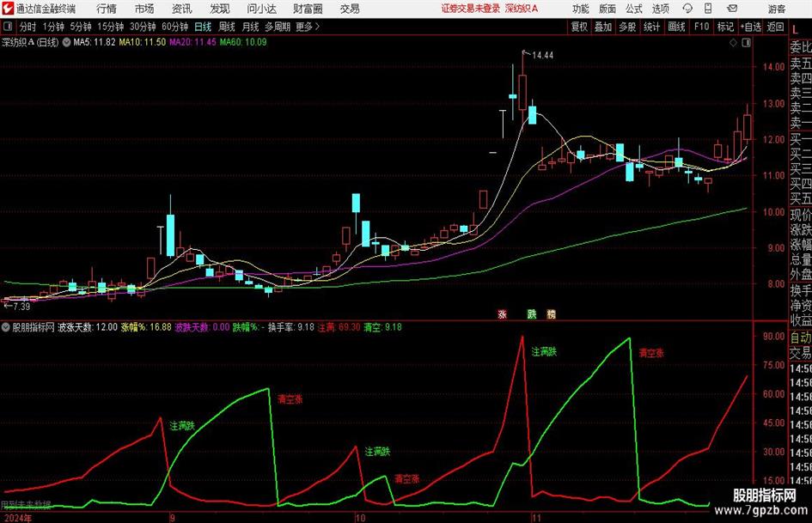This screenshot has width=812, height=523.
Task: Click the 返回 back button
Action: coord(775,27)
